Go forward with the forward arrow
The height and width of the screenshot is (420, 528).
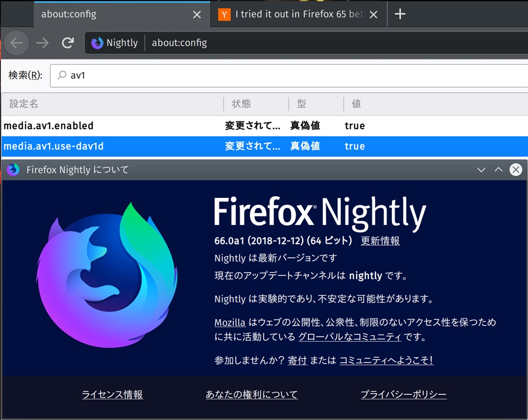coord(42,43)
